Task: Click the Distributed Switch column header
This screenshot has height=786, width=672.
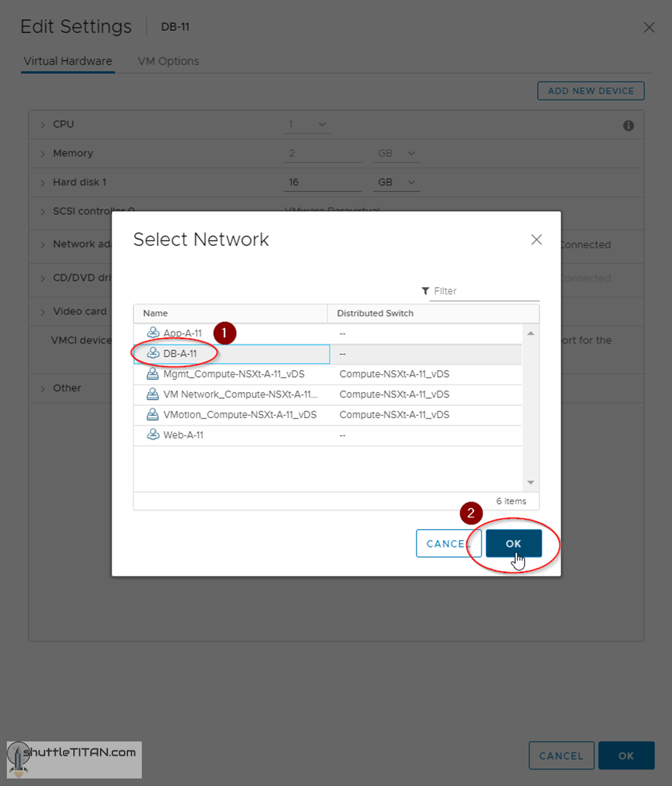Action: (x=375, y=313)
